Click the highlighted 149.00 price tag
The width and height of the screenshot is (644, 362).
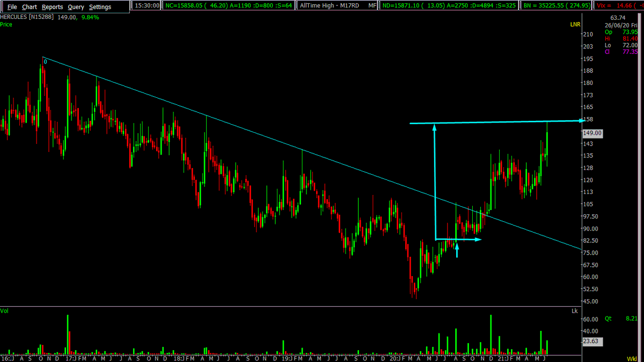tap(592, 133)
